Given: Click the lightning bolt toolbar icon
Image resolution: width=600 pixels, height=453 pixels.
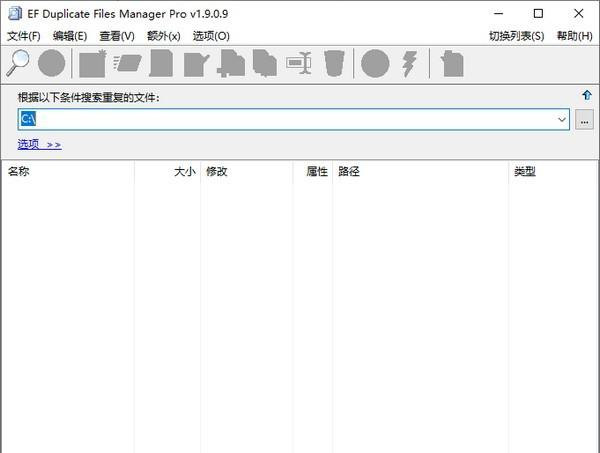Looking at the screenshot, I should [x=409, y=64].
